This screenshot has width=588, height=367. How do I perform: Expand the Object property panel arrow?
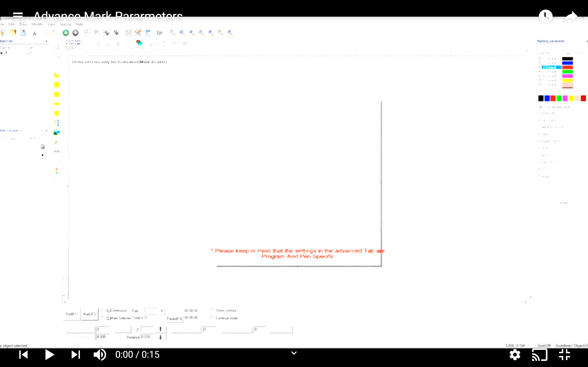pos(46,131)
